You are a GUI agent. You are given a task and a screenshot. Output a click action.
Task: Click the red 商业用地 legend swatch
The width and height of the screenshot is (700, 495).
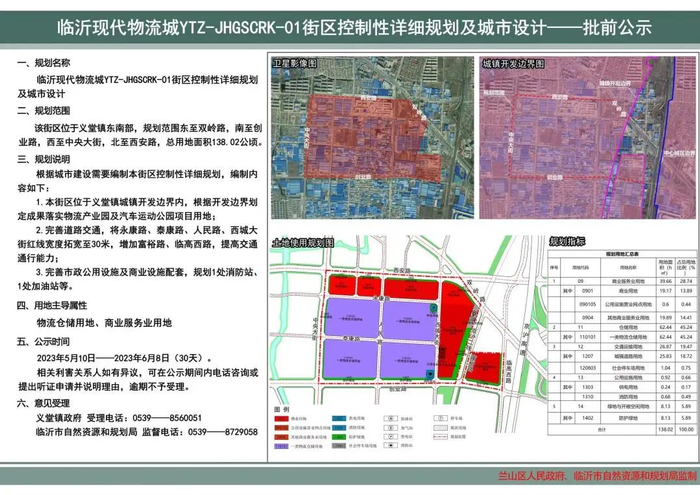(x=282, y=419)
